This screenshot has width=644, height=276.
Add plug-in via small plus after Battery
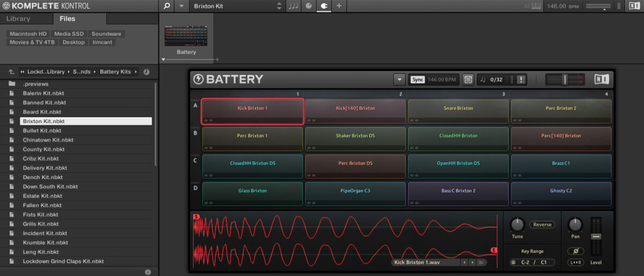click(x=217, y=59)
